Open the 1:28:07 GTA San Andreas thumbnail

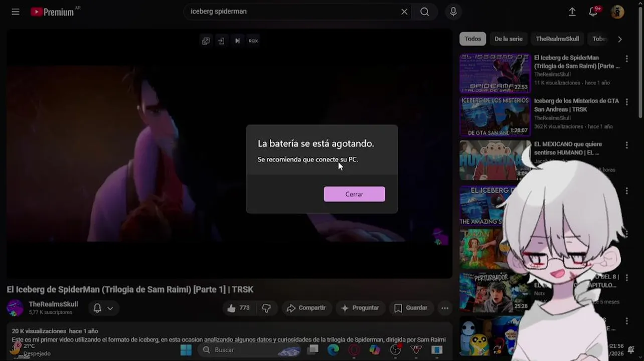[495, 116]
